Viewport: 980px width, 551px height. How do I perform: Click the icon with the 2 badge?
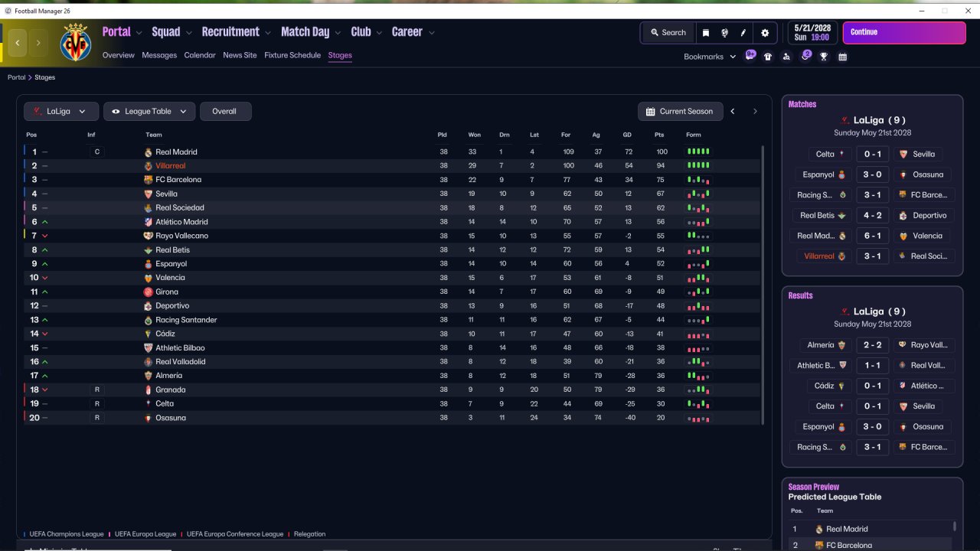pyautogui.click(x=805, y=56)
